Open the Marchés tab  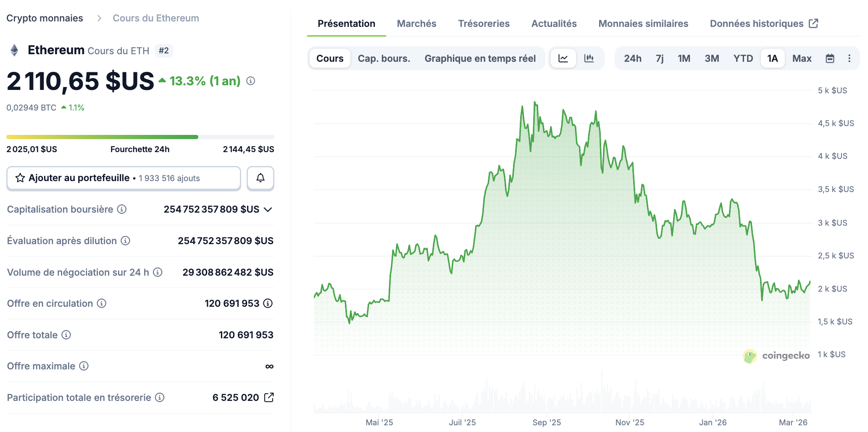click(416, 24)
